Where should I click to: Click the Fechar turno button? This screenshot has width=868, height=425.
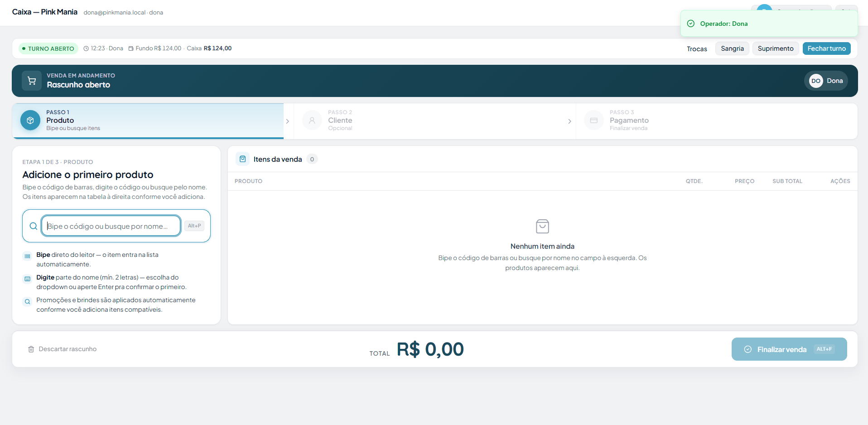(x=827, y=48)
